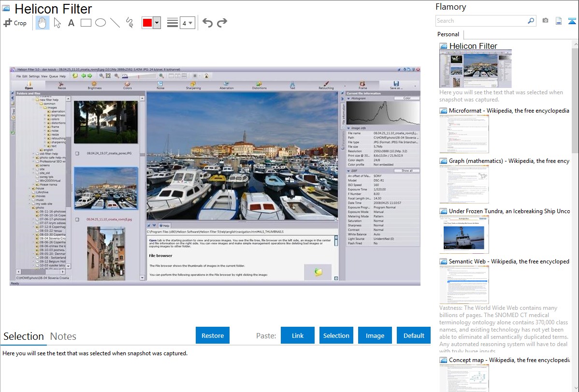Click the Default paste button

pyautogui.click(x=414, y=335)
